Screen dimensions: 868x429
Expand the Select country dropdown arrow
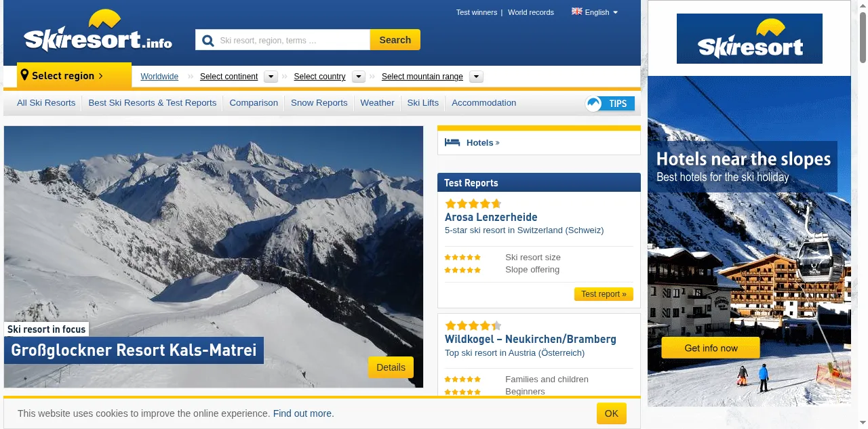point(359,77)
